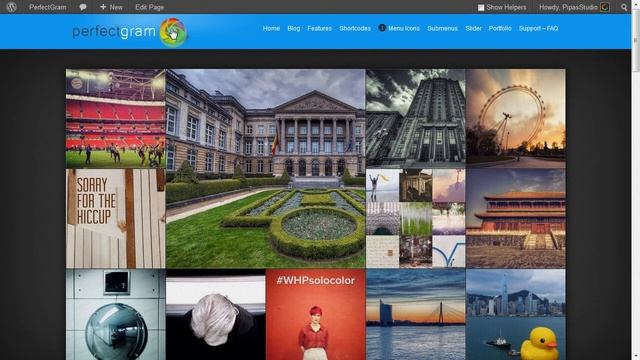The image size is (640, 360).
Task: Click Edit Page in admin bar
Action: click(x=149, y=7)
